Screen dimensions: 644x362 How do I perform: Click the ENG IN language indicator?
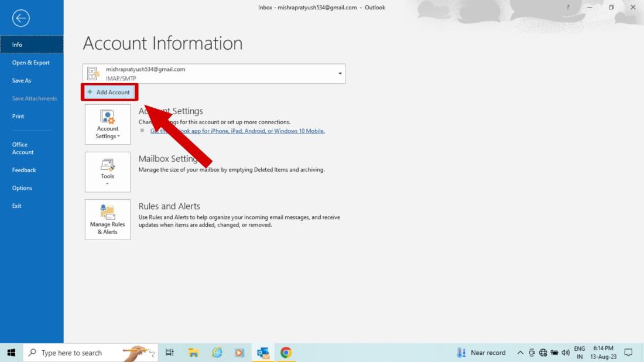pos(579,353)
